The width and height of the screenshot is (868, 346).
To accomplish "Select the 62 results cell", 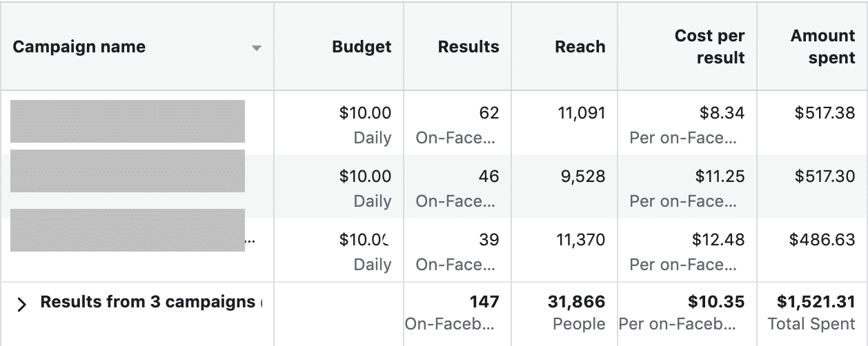I will tap(489, 113).
